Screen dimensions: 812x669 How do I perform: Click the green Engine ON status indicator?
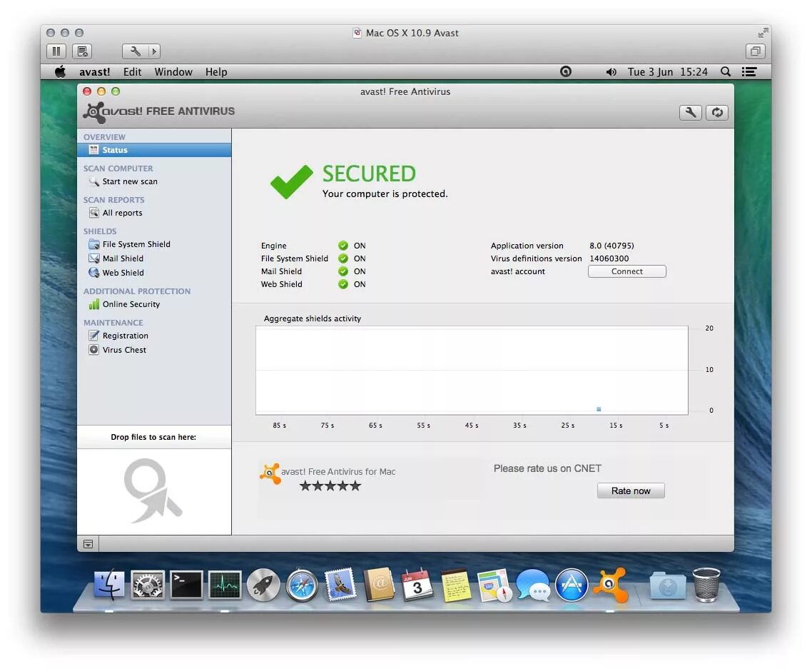342,246
